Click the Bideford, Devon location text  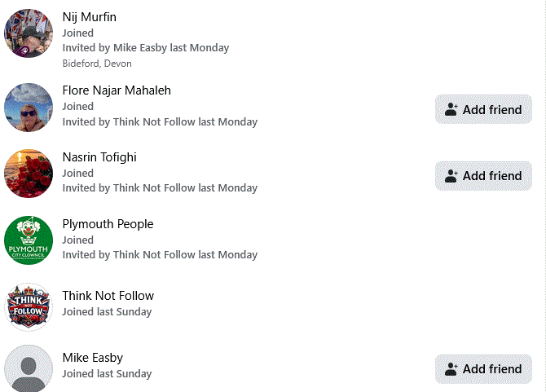[97, 64]
